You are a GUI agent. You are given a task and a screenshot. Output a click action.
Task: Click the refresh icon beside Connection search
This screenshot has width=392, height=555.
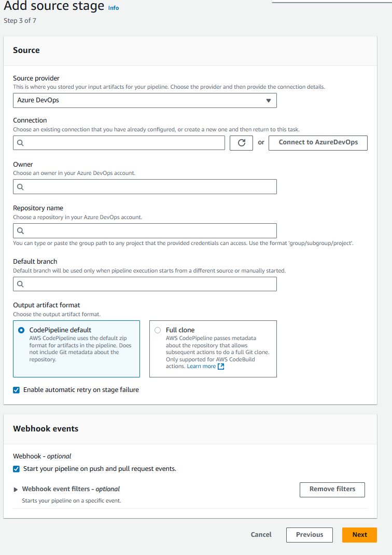click(x=241, y=142)
